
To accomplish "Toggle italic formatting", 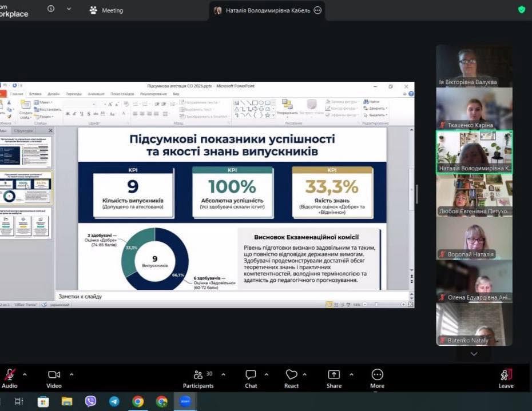I will 74,114.
